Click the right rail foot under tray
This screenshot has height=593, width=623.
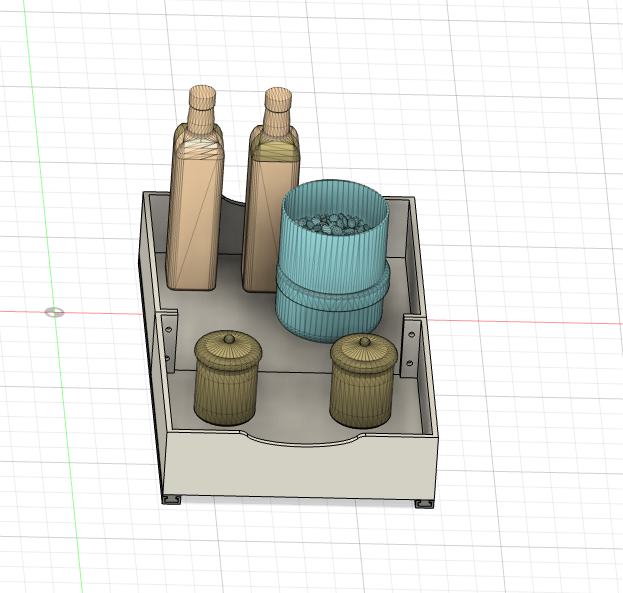pos(425,503)
